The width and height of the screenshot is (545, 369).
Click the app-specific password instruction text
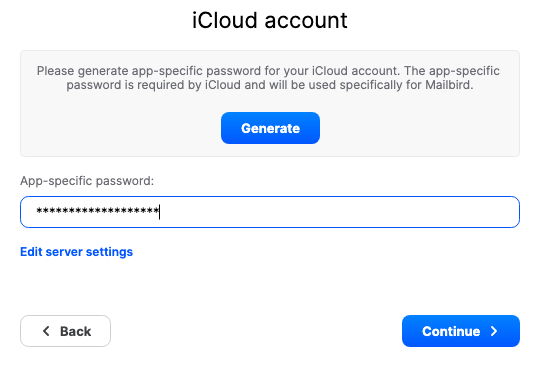click(270, 78)
